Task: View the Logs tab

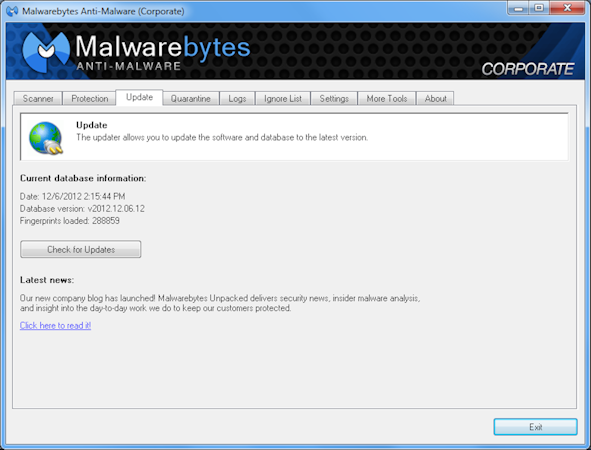Action: tap(237, 98)
